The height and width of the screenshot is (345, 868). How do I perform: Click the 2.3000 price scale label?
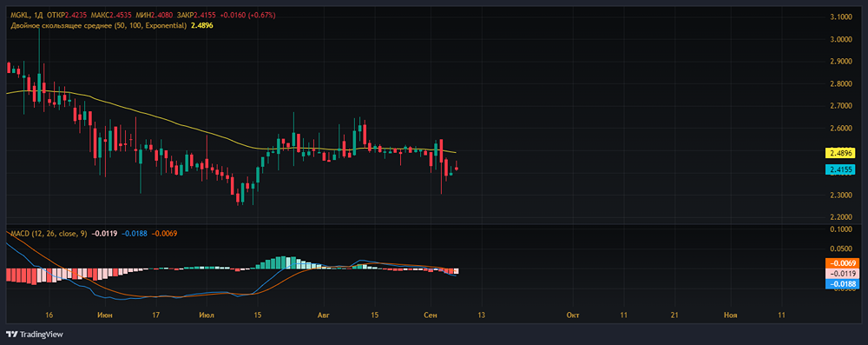(x=841, y=196)
